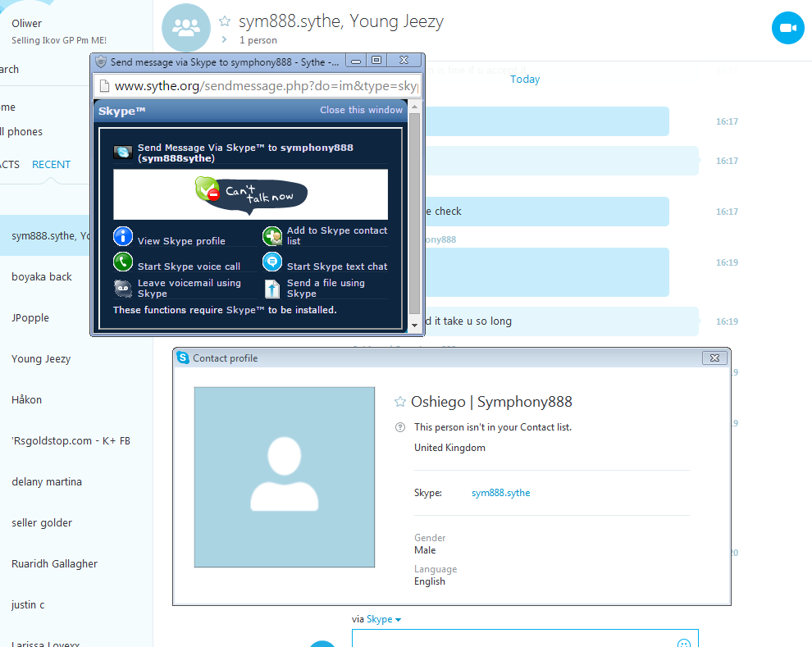This screenshot has height=647, width=812.
Task: Close the Contact profile window
Action: point(714,358)
